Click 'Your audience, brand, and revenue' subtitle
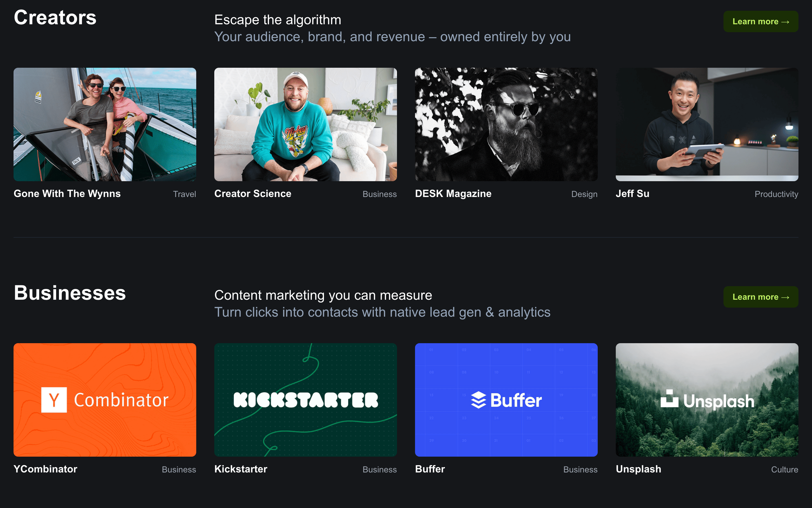 (x=392, y=37)
